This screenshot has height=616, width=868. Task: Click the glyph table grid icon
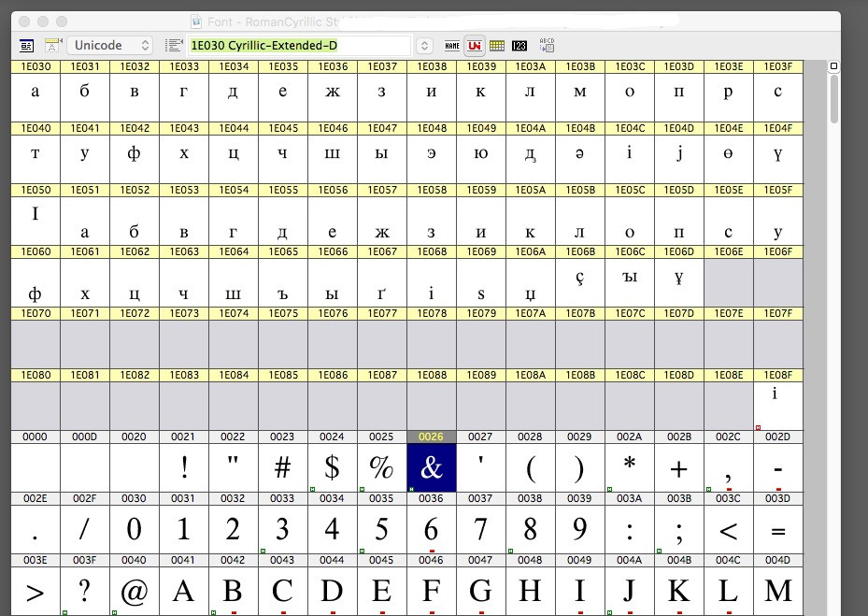pos(497,45)
